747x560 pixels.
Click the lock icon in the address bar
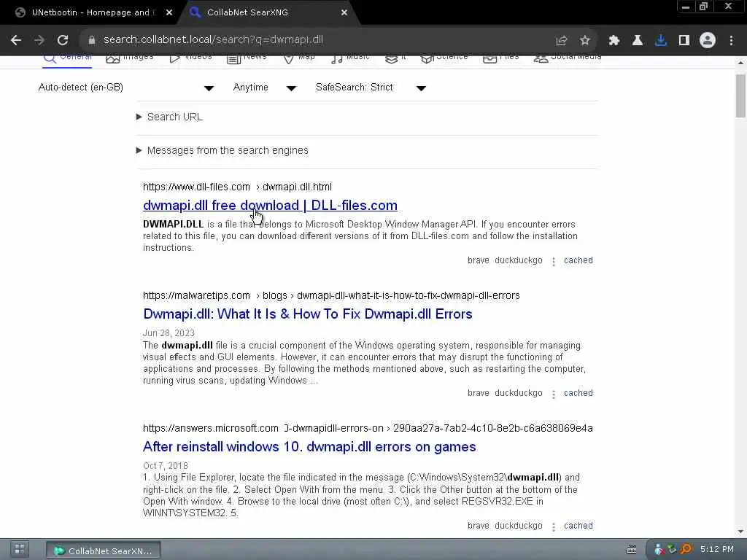[x=92, y=40]
